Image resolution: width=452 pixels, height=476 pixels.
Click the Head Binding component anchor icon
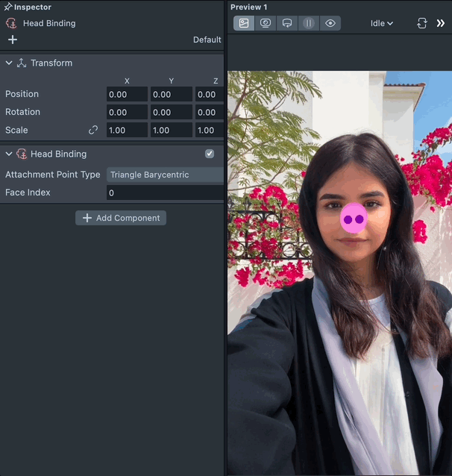click(22, 154)
